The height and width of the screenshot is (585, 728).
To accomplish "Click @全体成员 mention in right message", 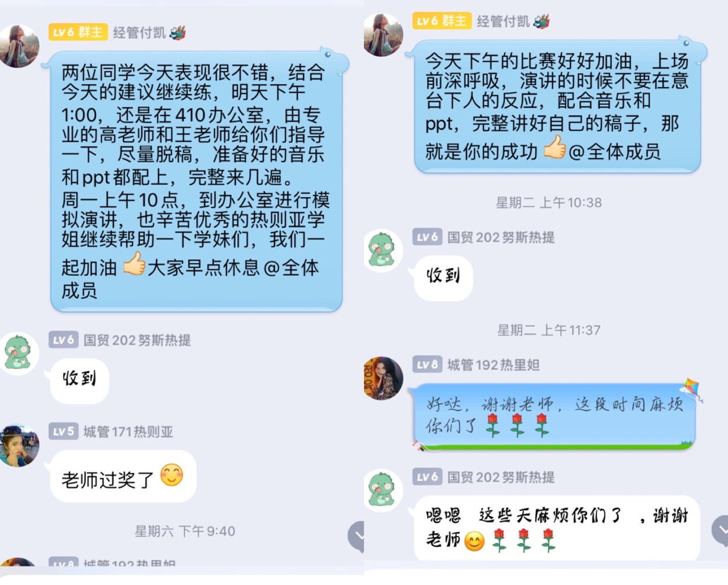I will [615, 152].
